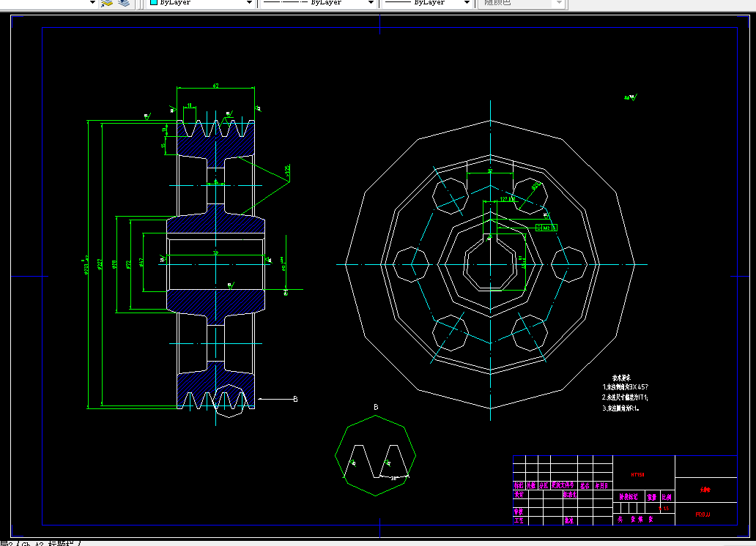This screenshot has height=546, width=756.
Task: Click the cyan color swatch in color control
Action: 154,2
